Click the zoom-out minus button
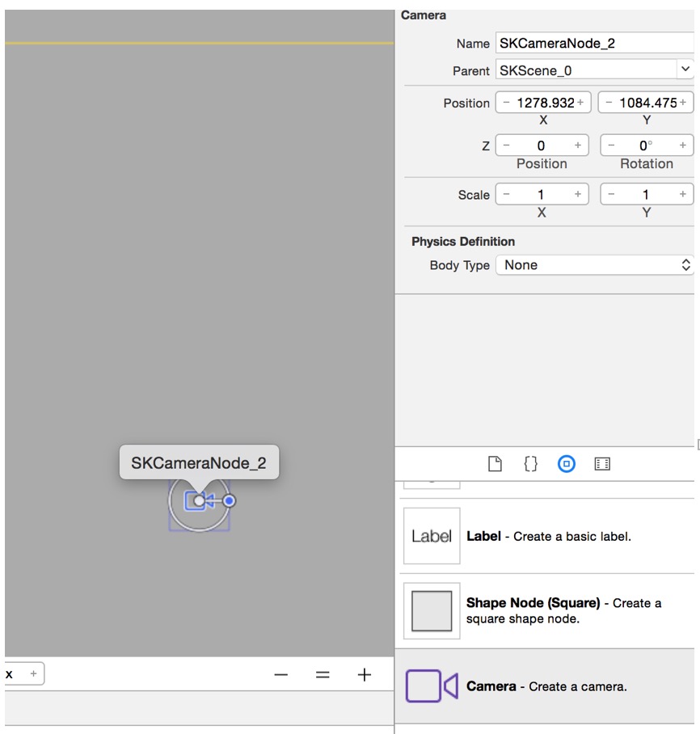Viewport: 700px width, 734px height. pyautogui.click(x=280, y=673)
